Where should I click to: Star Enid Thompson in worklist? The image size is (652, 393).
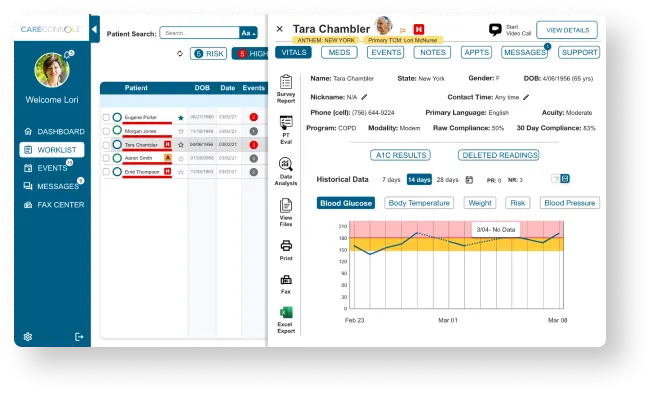pyautogui.click(x=180, y=172)
